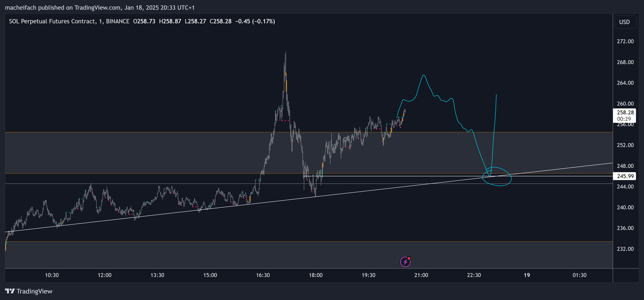Screen dimensions: 644x300
Task: Open the USD currency selector
Action: pyautogui.click(x=624, y=22)
